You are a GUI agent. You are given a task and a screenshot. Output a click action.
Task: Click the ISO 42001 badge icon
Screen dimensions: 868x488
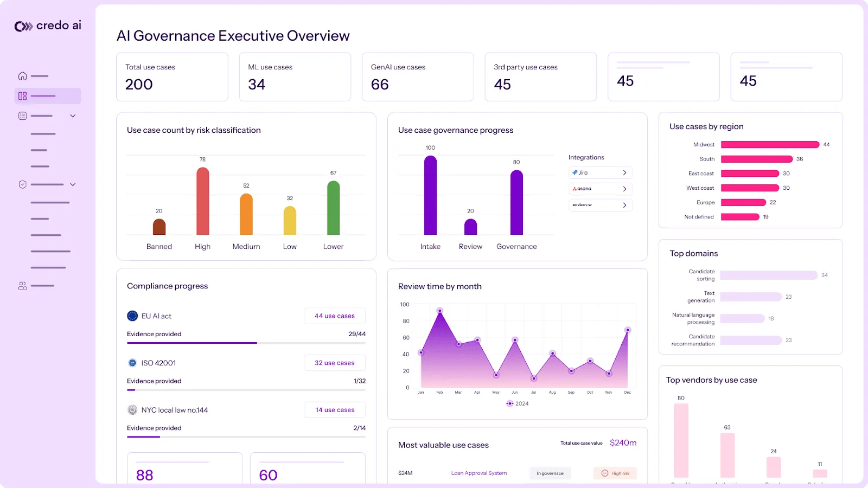click(132, 363)
